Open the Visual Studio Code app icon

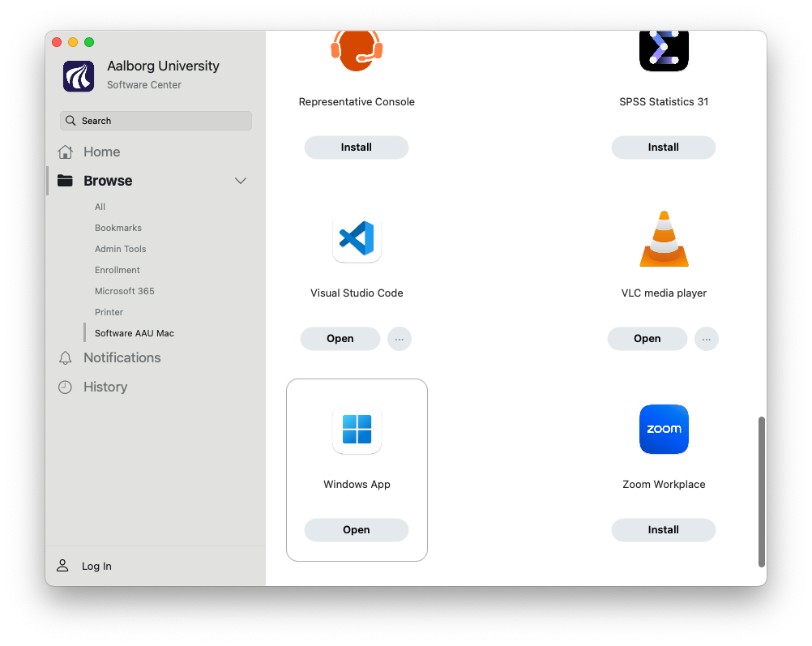coord(357,238)
